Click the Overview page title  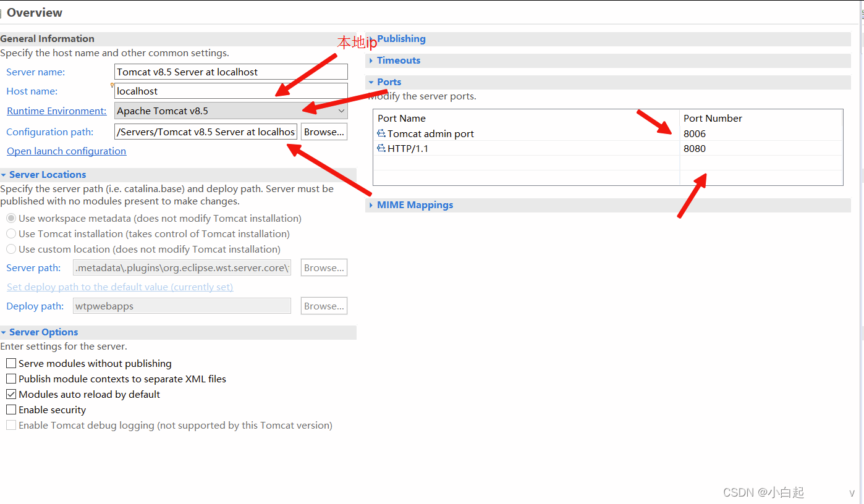[x=35, y=12]
